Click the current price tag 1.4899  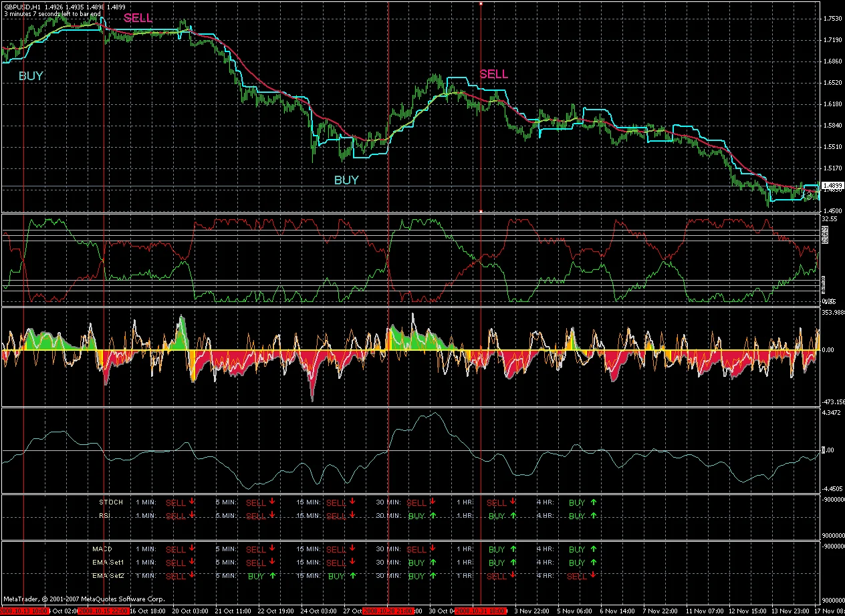pos(831,186)
